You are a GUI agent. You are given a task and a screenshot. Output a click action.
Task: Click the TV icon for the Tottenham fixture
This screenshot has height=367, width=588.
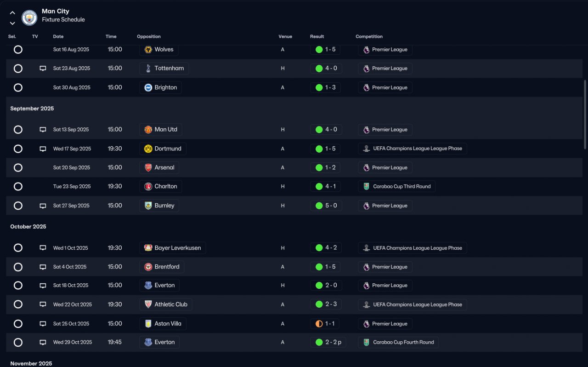(43, 69)
